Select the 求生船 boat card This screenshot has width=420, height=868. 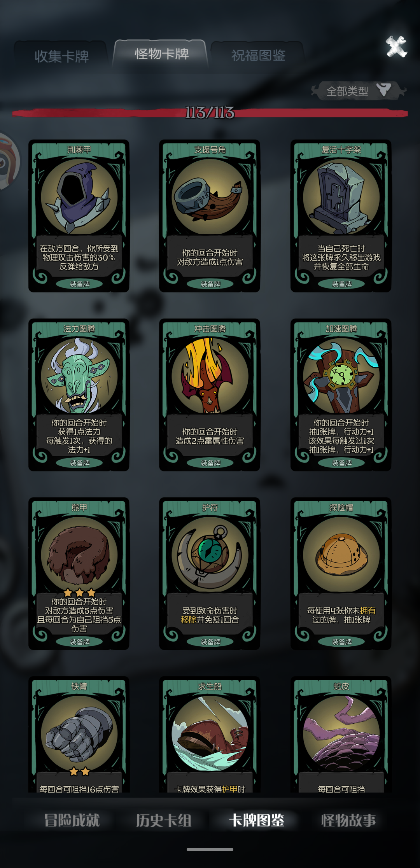(210, 735)
